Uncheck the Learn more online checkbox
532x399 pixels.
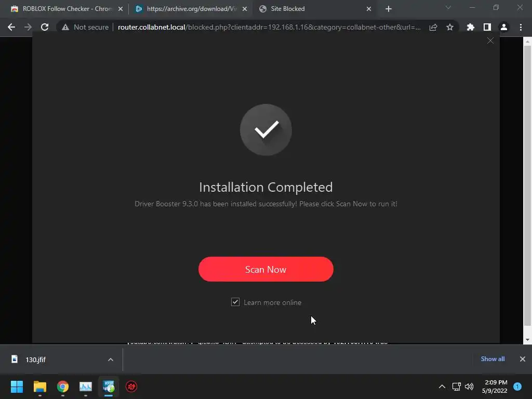235,302
